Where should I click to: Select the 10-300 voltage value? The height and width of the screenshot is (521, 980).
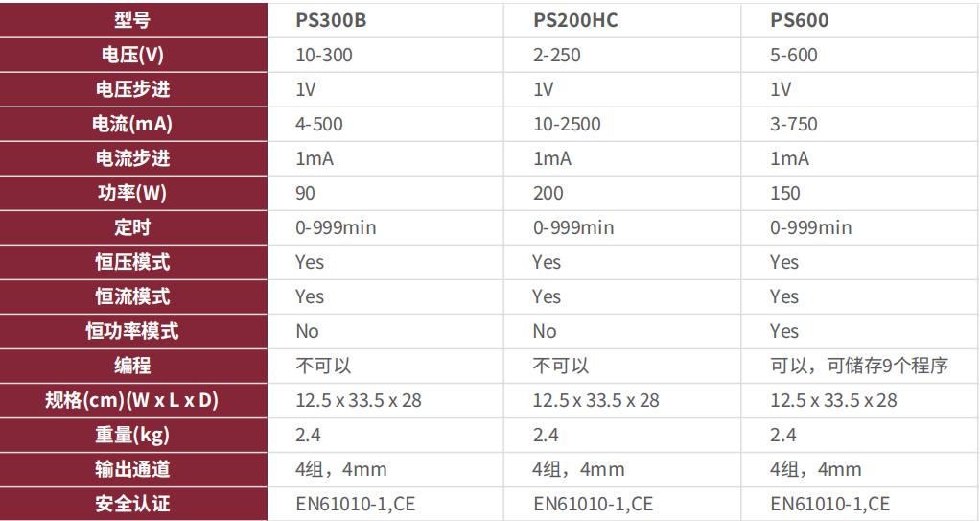click(x=324, y=55)
